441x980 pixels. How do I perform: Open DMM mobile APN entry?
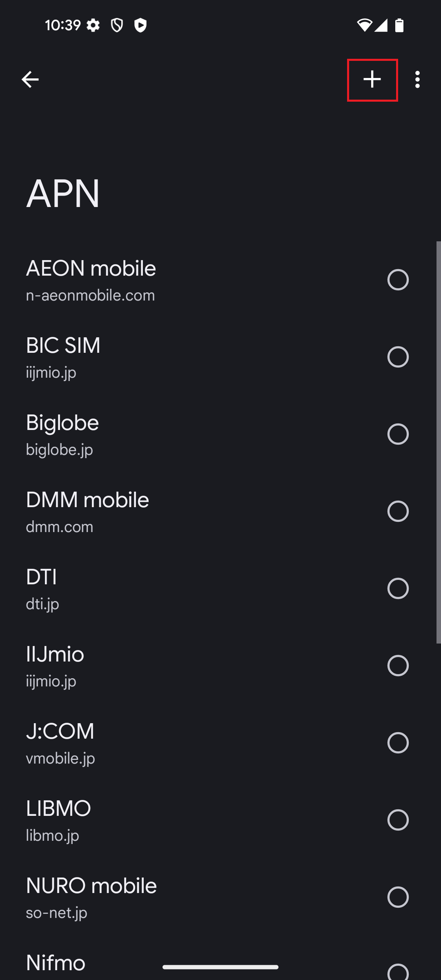pyautogui.click(x=163, y=511)
